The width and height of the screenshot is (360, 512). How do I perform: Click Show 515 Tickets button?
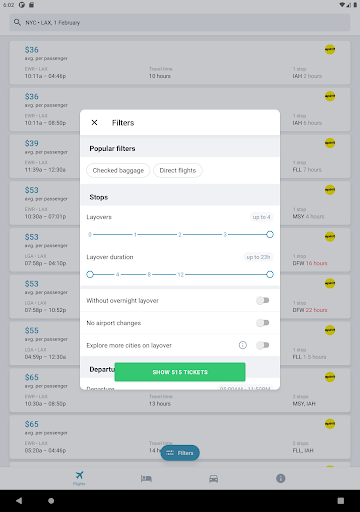click(180, 372)
